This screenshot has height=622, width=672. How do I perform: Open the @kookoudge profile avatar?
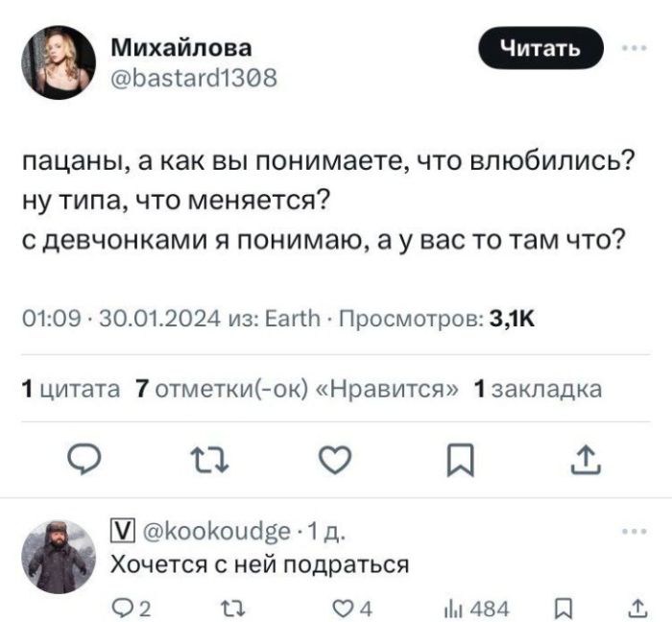tap(57, 557)
